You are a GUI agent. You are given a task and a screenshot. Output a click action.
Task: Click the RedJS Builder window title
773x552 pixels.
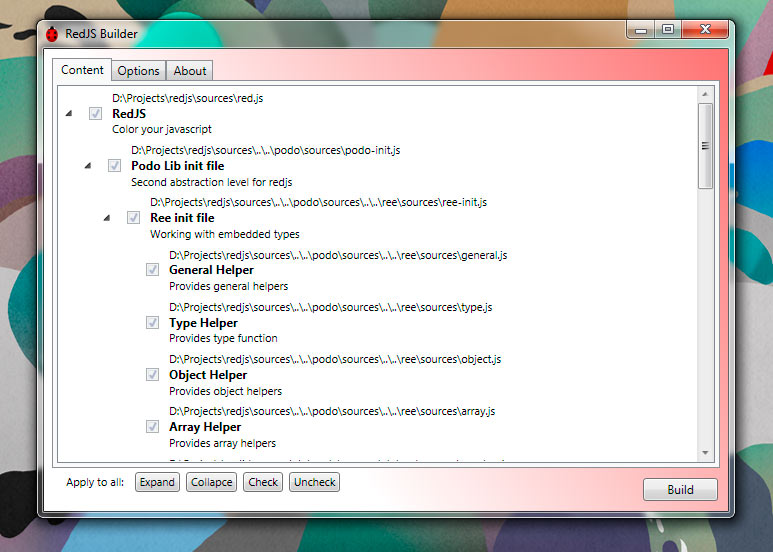102,34
